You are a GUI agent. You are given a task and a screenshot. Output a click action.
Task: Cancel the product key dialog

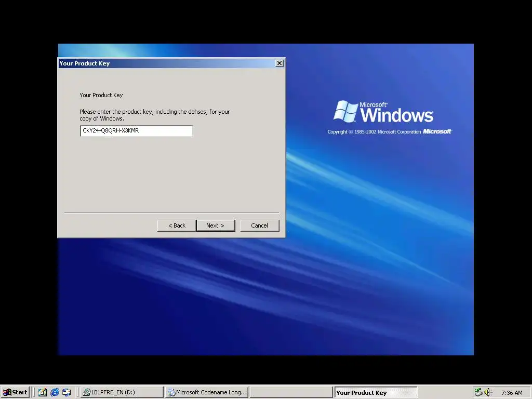[260, 225]
